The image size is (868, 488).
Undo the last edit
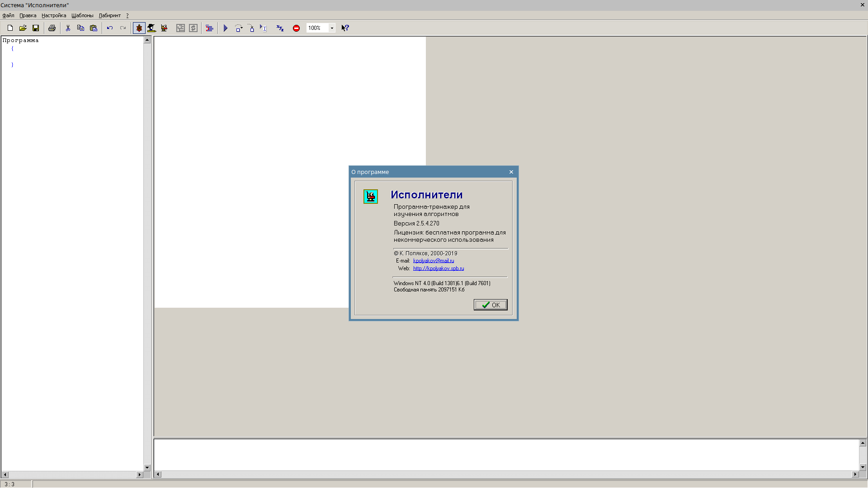tap(110, 28)
